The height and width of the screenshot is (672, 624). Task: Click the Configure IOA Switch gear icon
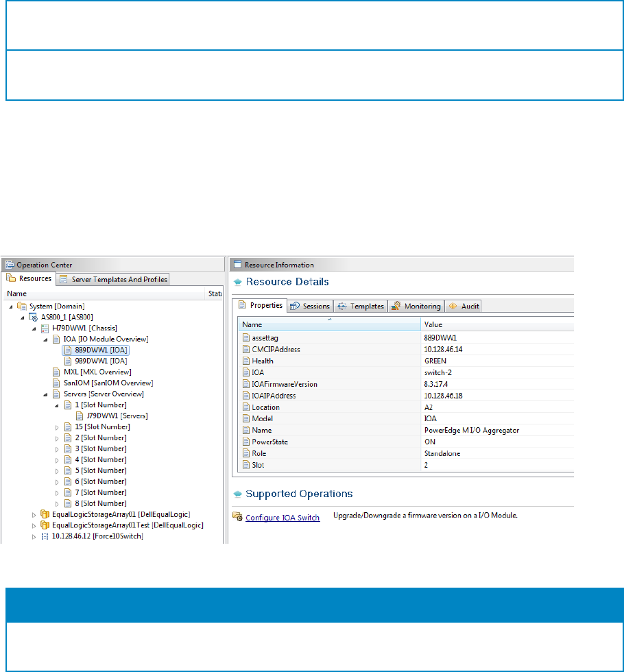pyautogui.click(x=237, y=516)
